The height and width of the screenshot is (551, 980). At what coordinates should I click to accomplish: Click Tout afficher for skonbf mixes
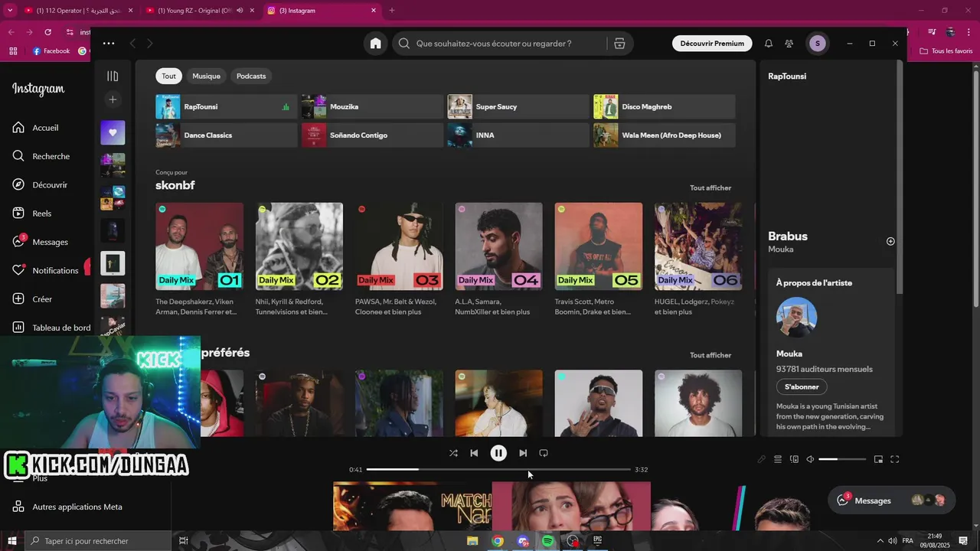click(x=710, y=187)
